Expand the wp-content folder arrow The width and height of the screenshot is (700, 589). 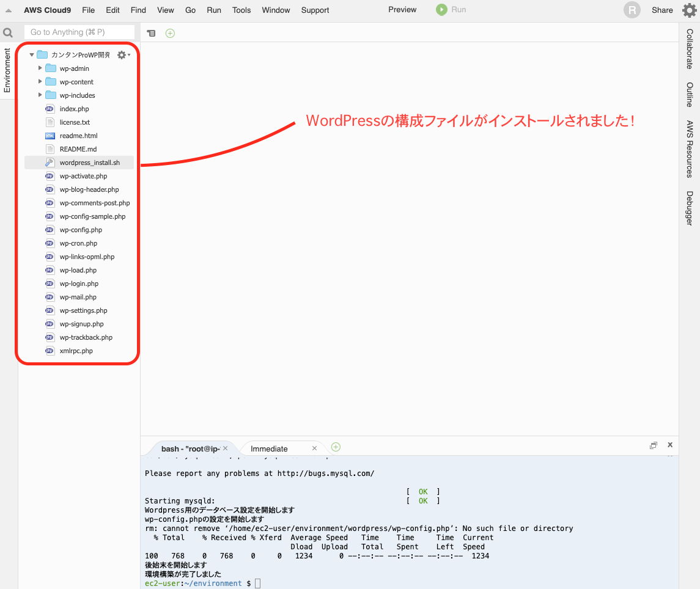click(x=40, y=82)
